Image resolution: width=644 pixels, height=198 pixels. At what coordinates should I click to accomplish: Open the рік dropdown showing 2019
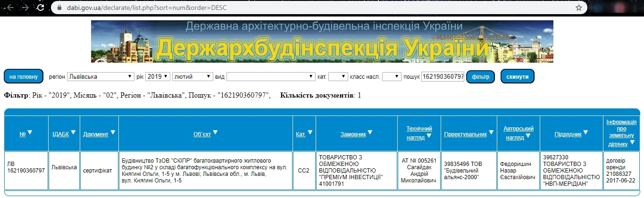point(158,76)
